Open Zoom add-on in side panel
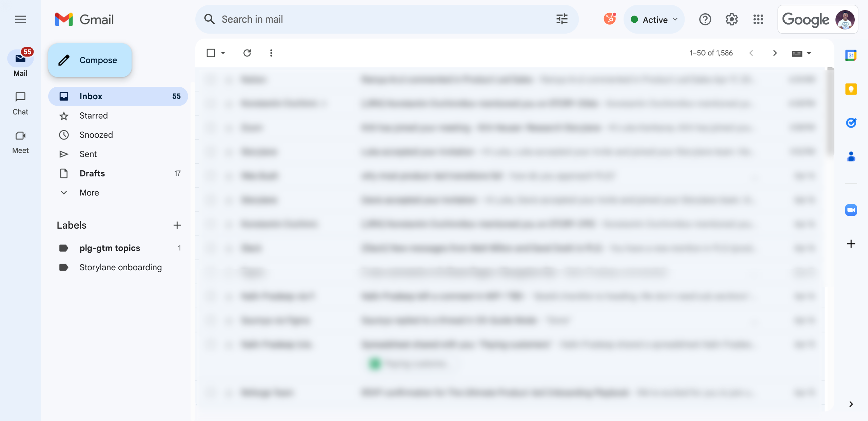Screen dimensions: 868x421 pyautogui.click(x=851, y=210)
